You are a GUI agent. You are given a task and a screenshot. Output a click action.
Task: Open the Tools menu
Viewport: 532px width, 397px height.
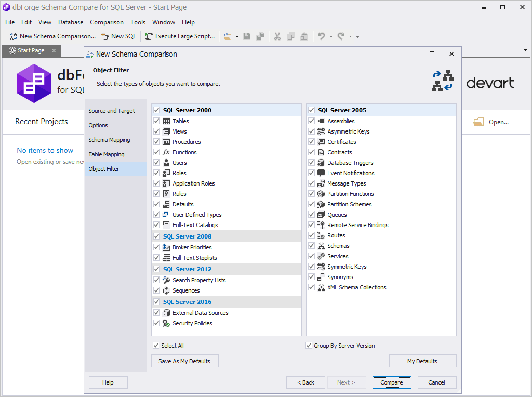pyautogui.click(x=138, y=22)
